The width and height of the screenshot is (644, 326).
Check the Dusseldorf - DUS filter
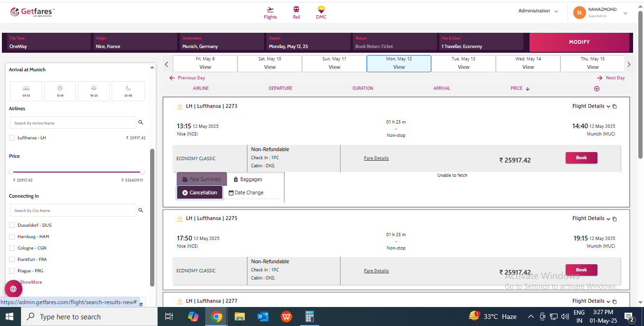12,225
